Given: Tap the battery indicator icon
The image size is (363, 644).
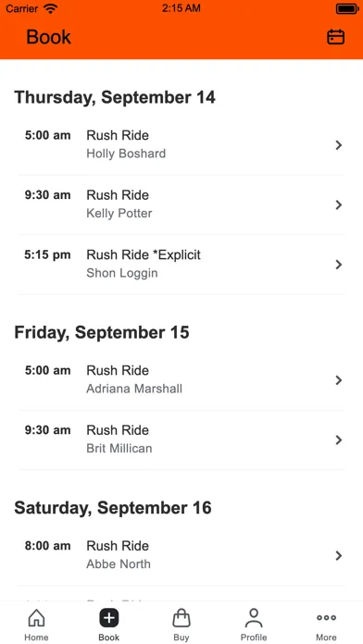Looking at the screenshot, I should [x=347, y=8].
